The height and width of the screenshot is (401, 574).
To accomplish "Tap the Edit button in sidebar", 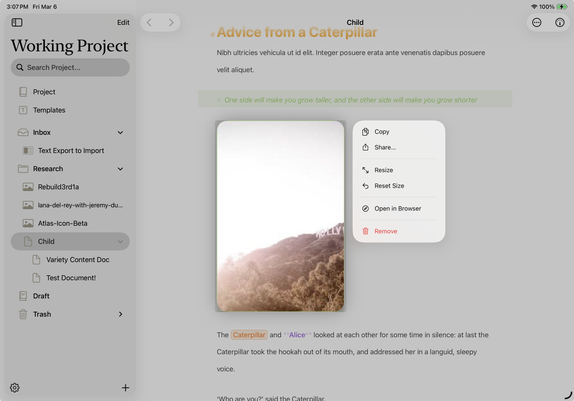I will coord(123,23).
